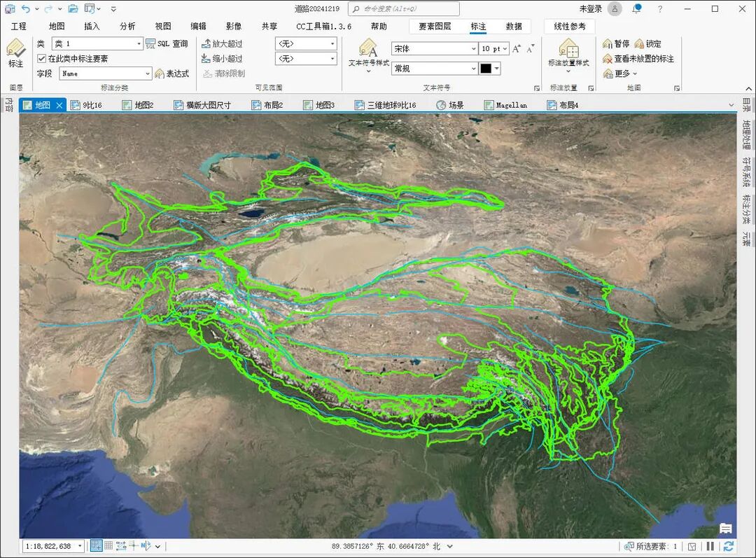Click the large 标注 label toggle icon
The width and height of the screenshot is (756, 558).
pos(15,48)
